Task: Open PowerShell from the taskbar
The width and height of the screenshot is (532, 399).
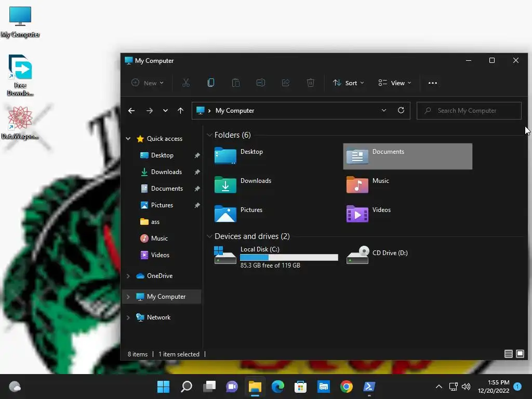Action: tap(369, 387)
